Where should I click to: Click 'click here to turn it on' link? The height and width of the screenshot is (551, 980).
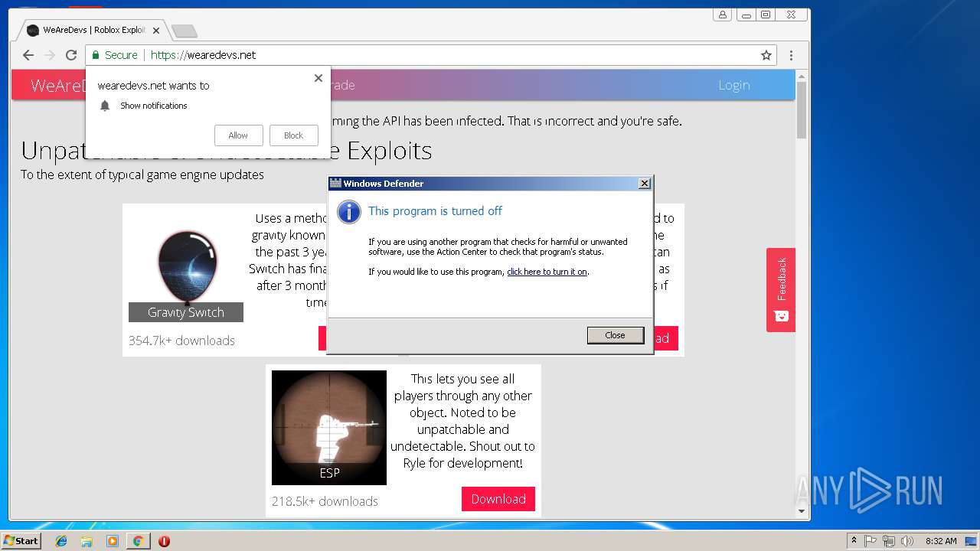(547, 272)
